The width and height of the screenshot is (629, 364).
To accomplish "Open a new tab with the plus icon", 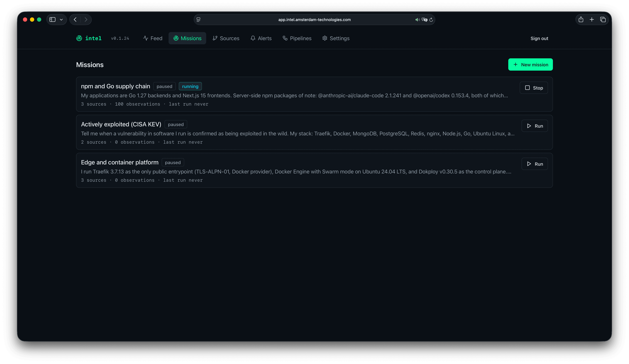I will (592, 19).
